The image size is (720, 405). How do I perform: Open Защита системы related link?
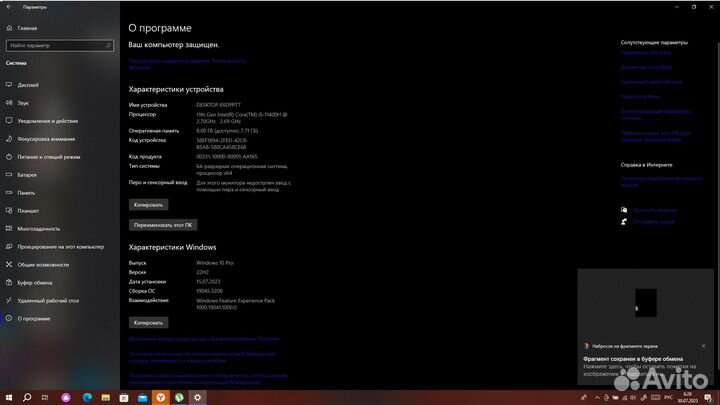640,96
